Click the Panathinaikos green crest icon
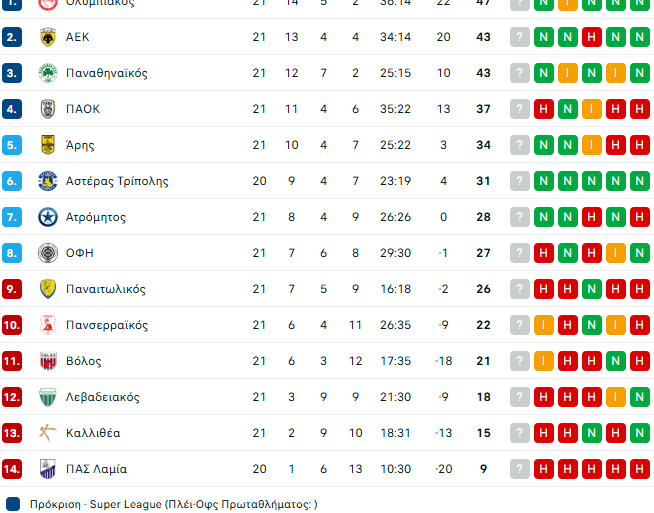The height and width of the screenshot is (513, 654). (47, 73)
